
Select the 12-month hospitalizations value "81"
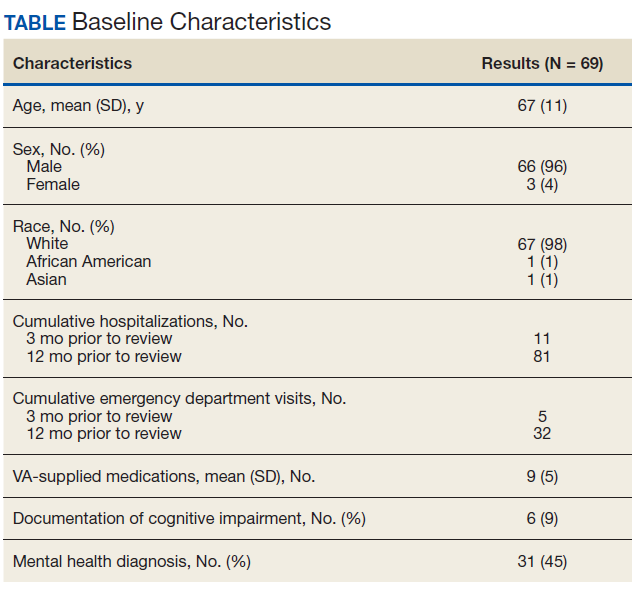(x=542, y=356)
